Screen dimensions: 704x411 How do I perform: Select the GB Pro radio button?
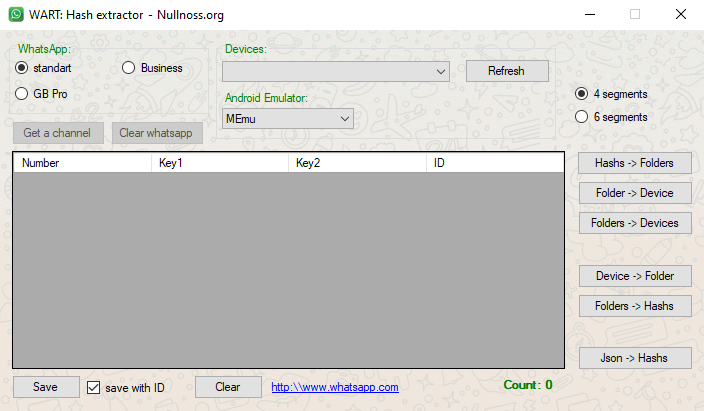click(x=22, y=93)
